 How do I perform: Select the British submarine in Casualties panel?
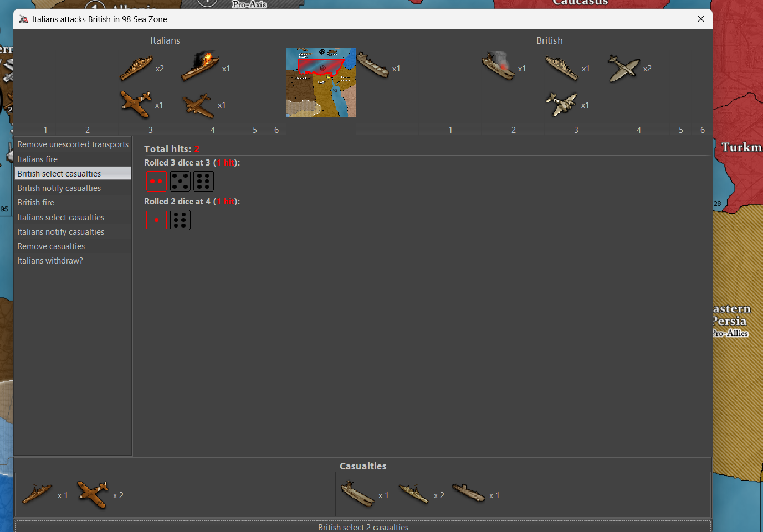[468, 492]
